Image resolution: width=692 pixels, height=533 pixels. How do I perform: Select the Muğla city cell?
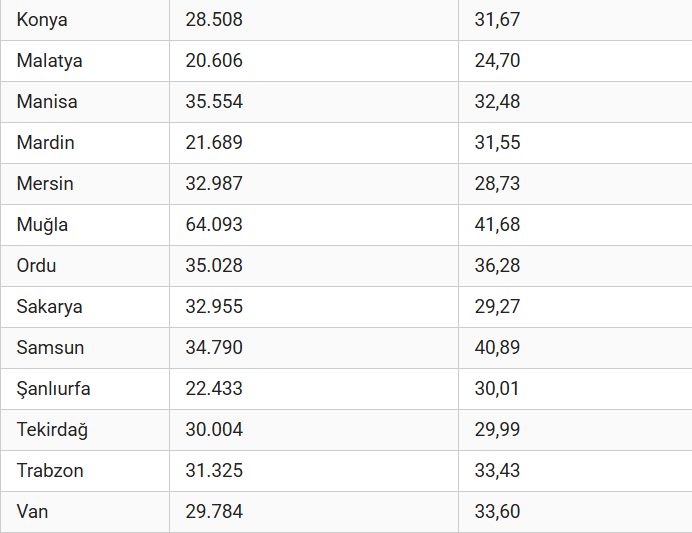(x=42, y=225)
